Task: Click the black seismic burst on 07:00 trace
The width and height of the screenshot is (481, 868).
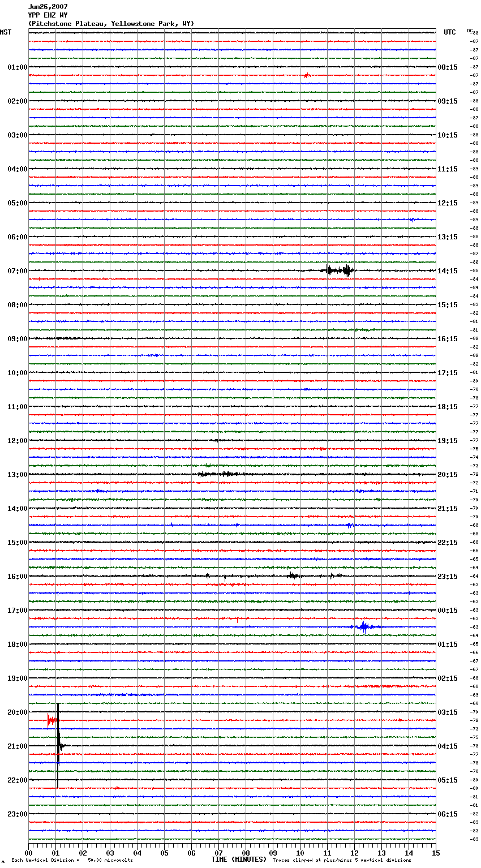Action: click(338, 270)
